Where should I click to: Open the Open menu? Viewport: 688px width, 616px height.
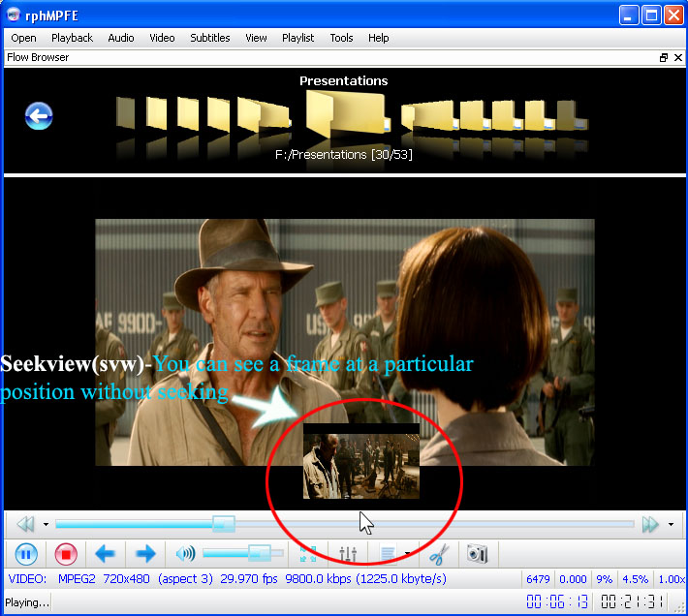click(23, 38)
